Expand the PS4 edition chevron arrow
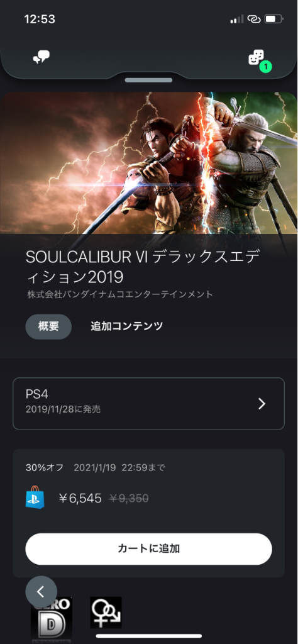This screenshot has height=644, width=298. click(262, 404)
